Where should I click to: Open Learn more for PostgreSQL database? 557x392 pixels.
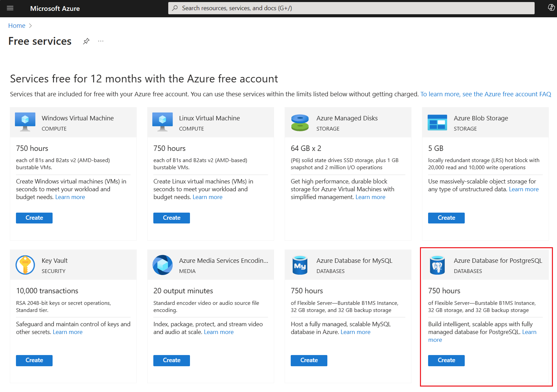pos(529,332)
